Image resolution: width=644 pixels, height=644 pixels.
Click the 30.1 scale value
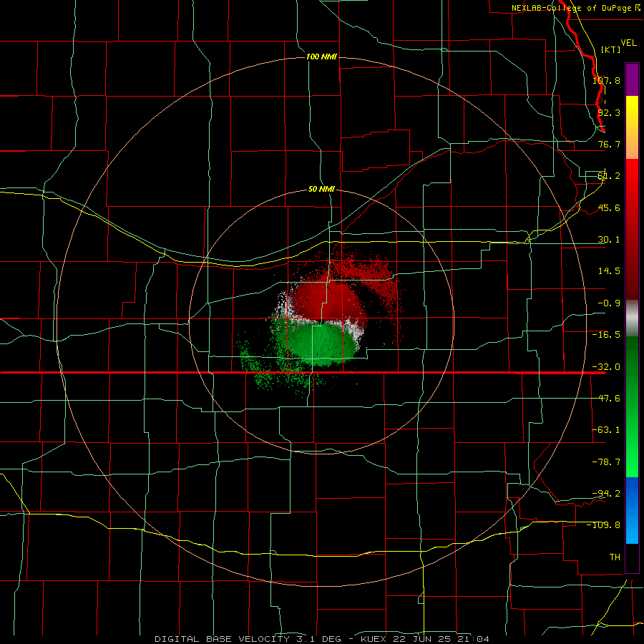(x=609, y=240)
